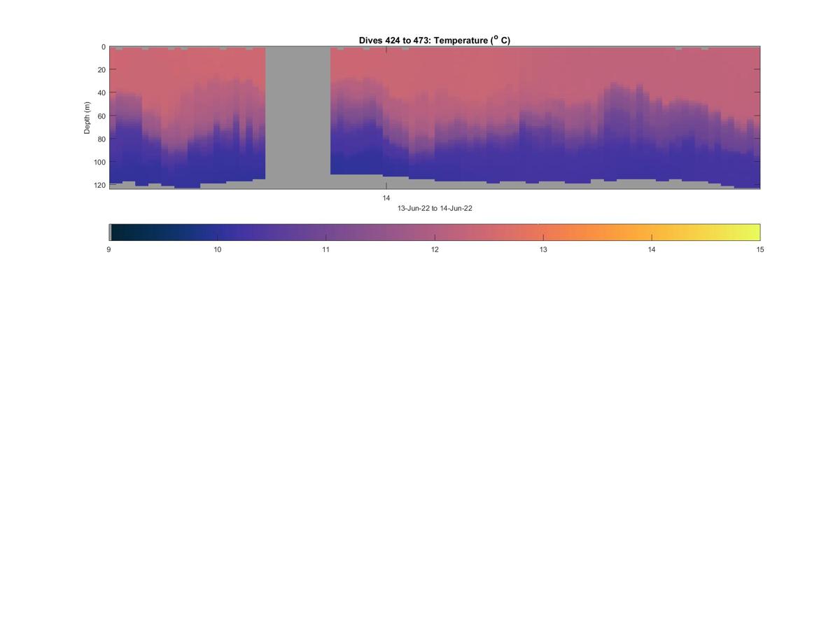Click the plot title 'Dives 424 to 473: Temperature'
Screen dimensions: 840x620
pos(434,41)
